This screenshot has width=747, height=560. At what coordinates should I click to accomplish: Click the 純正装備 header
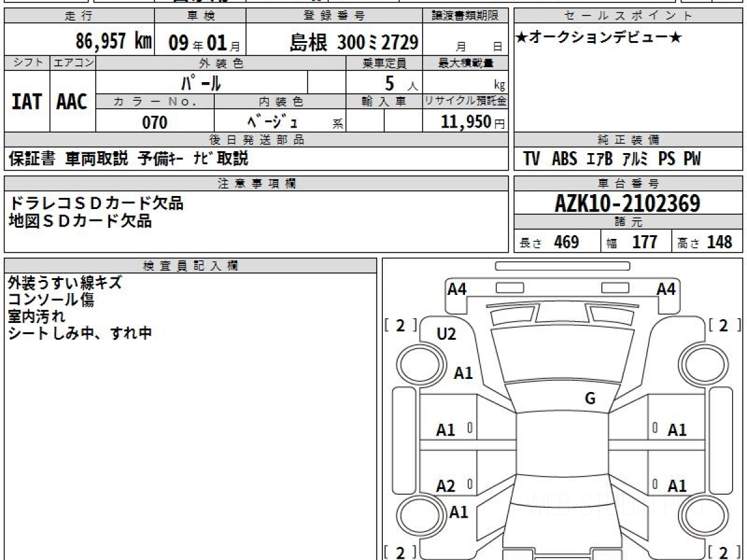click(628, 140)
